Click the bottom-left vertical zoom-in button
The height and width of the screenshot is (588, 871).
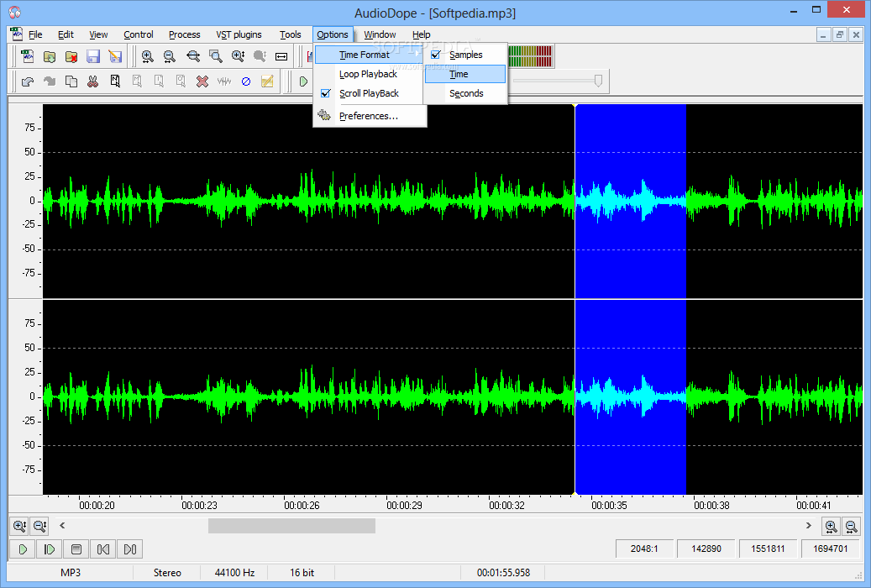[19, 526]
